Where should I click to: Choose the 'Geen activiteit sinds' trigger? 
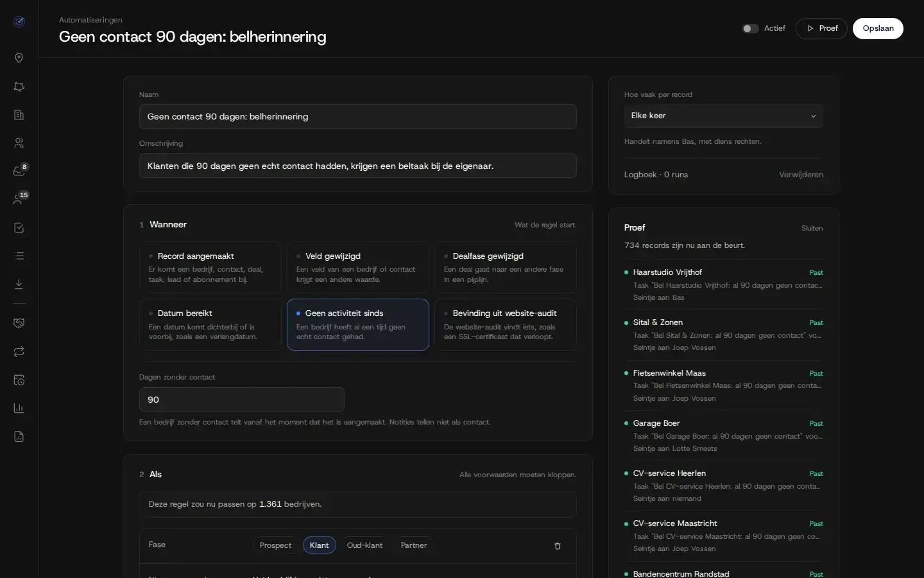358,325
